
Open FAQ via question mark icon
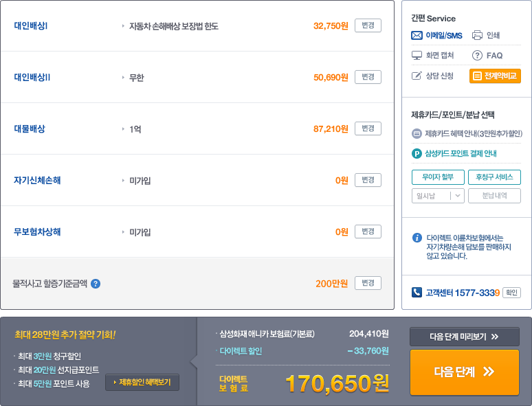477,56
